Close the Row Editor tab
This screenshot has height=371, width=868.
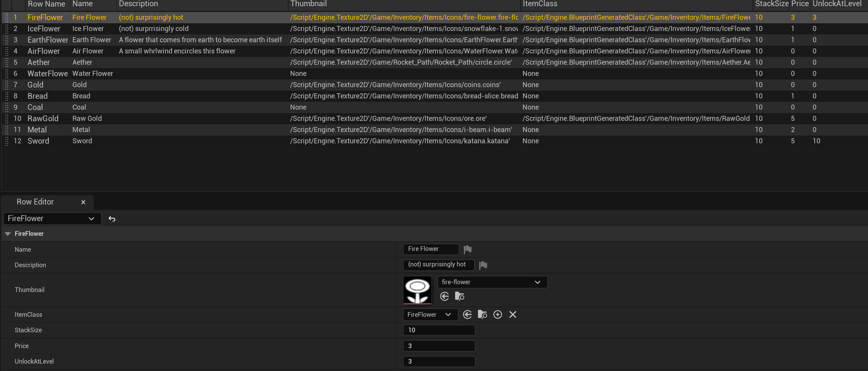pyautogui.click(x=83, y=202)
